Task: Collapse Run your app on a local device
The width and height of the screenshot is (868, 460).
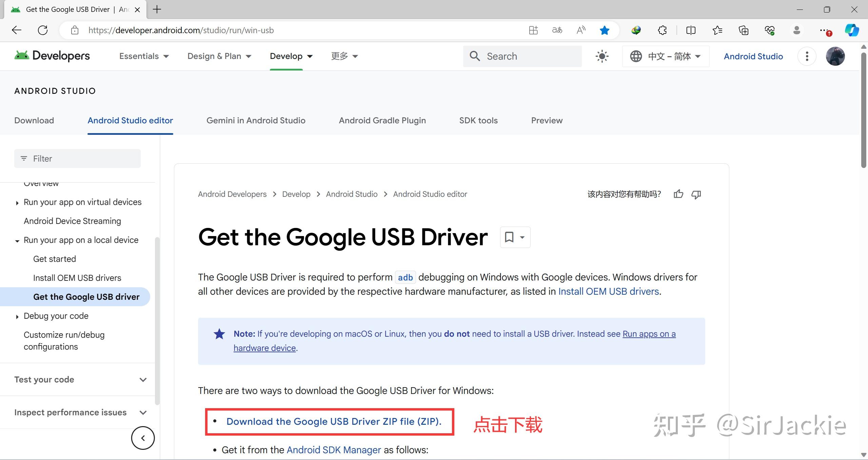Action: (17, 241)
